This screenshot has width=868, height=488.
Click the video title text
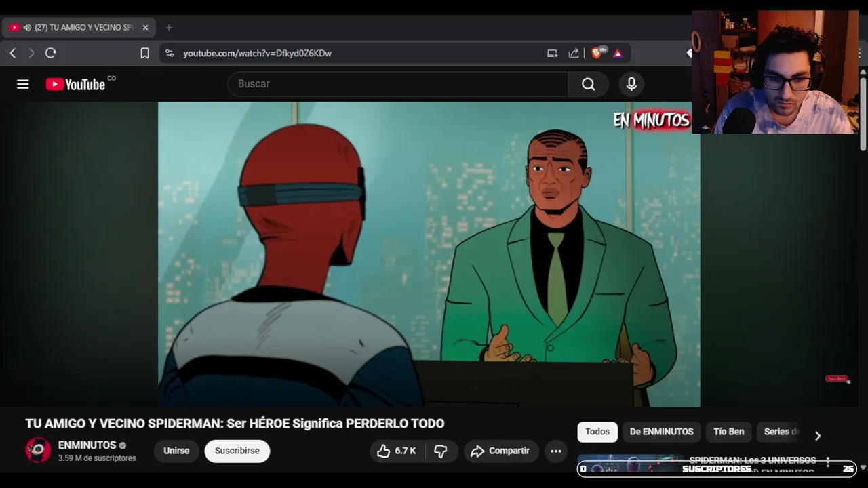(x=235, y=424)
